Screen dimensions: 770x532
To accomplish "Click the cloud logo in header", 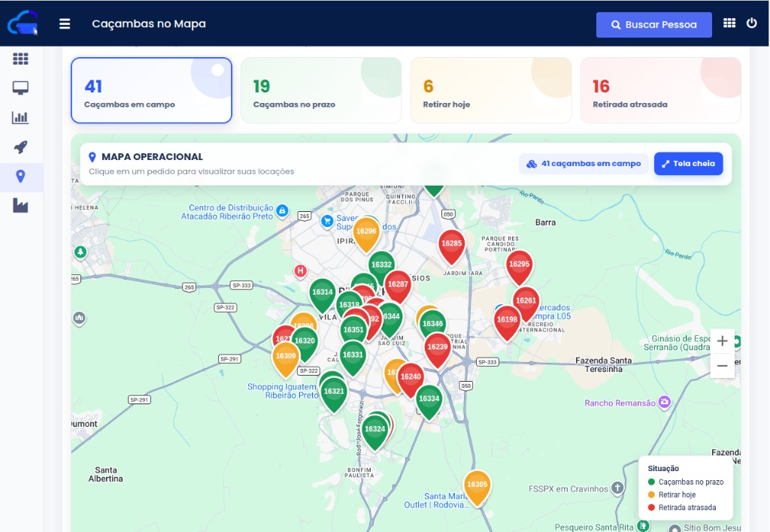I will click(23, 23).
